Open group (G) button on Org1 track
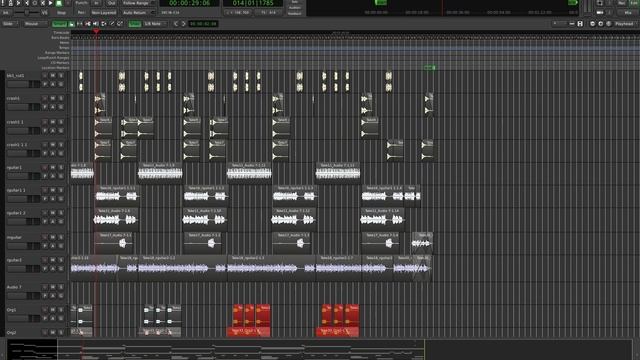Viewport: 640px width, 360px height. (61, 318)
